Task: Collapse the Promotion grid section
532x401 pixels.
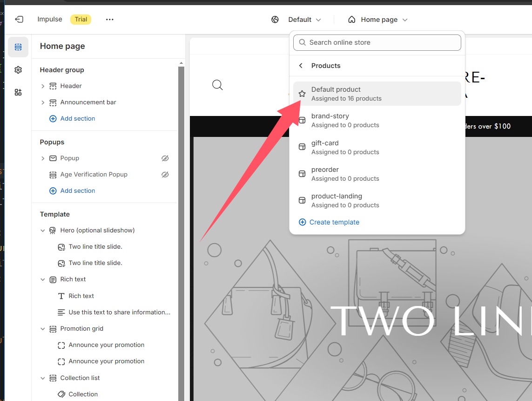Action: click(43, 329)
